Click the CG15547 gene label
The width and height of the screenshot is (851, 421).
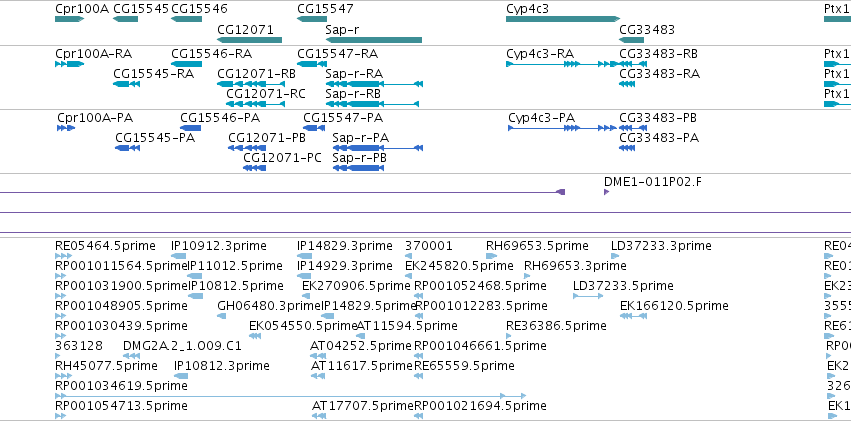325,9
